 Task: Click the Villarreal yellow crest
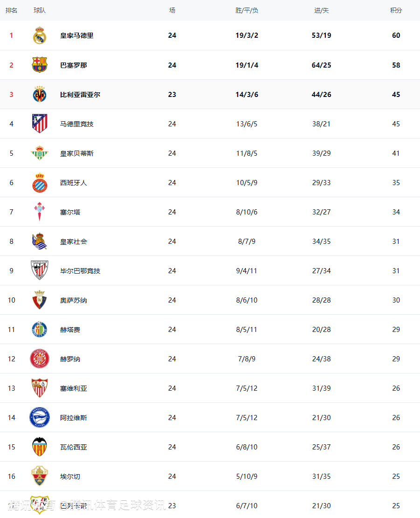pos(40,94)
